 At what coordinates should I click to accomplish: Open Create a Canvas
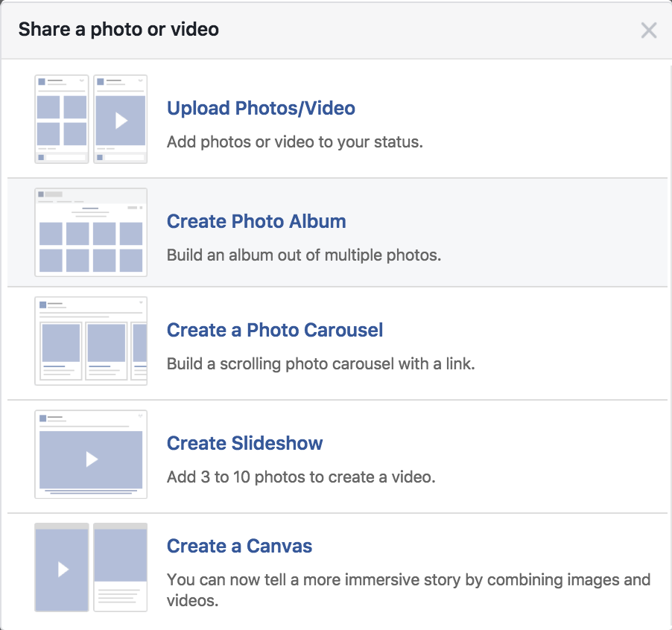(239, 547)
